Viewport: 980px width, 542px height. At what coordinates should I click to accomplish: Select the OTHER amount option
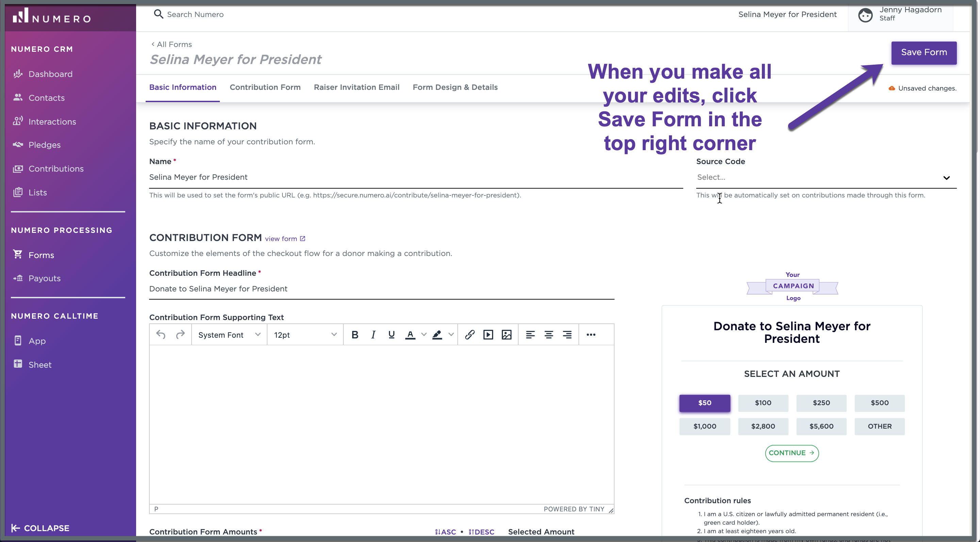tap(880, 426)
